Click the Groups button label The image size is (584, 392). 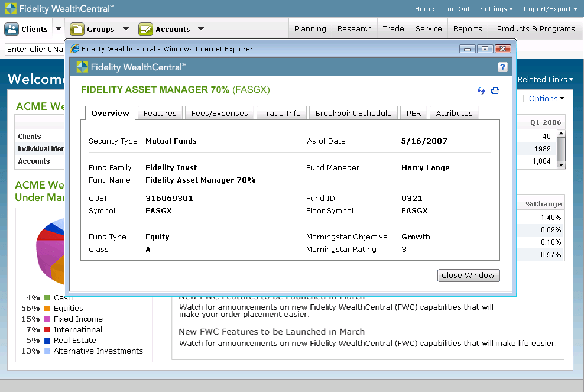tap(100, 29)
